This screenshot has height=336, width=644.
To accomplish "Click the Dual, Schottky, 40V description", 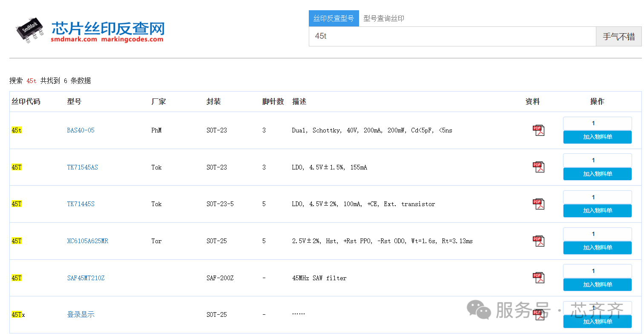I will pyautogui.click(x=372, y=130).
